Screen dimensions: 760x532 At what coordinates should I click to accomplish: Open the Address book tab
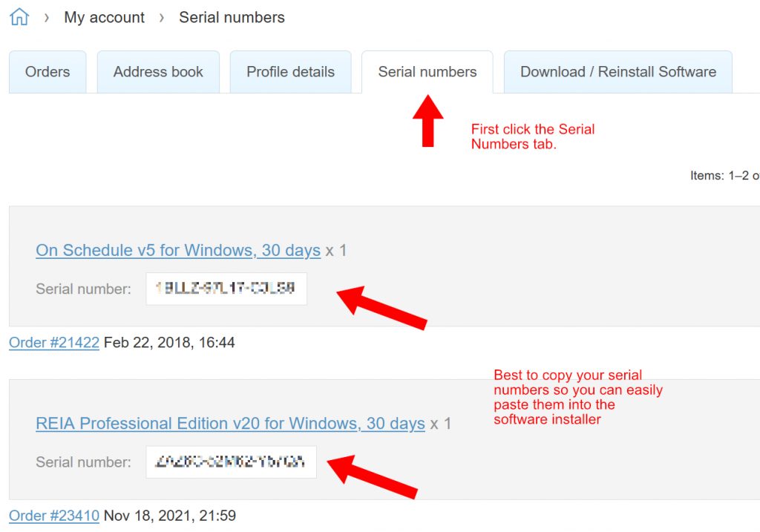(x=158, y=72)
